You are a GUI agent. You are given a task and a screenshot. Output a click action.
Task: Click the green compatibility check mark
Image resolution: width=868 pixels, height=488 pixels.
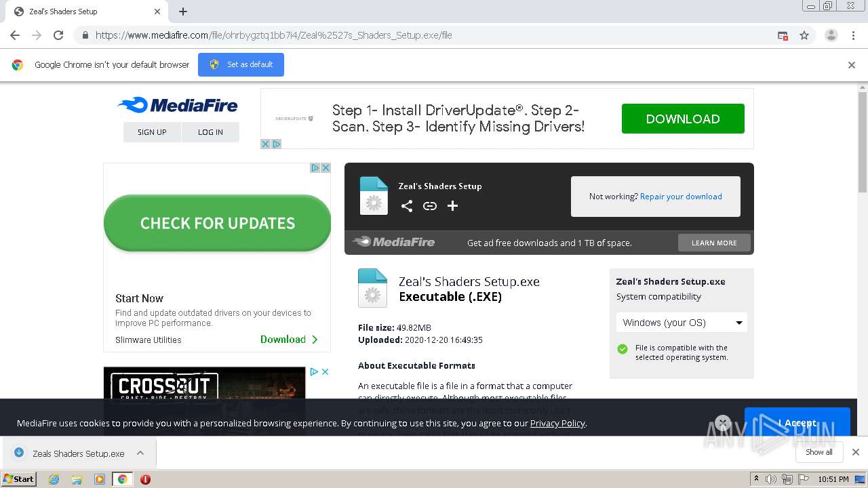(623, 349)
